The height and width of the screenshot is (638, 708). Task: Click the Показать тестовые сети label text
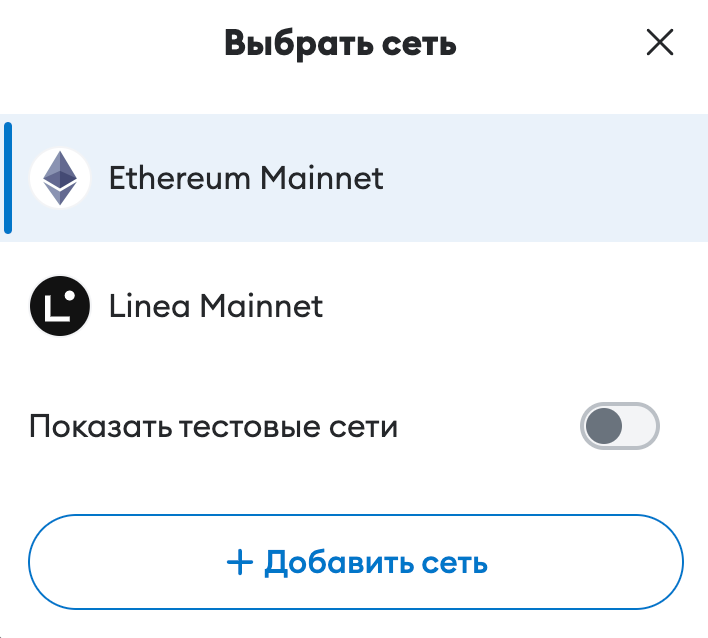(x=213, y=427)
